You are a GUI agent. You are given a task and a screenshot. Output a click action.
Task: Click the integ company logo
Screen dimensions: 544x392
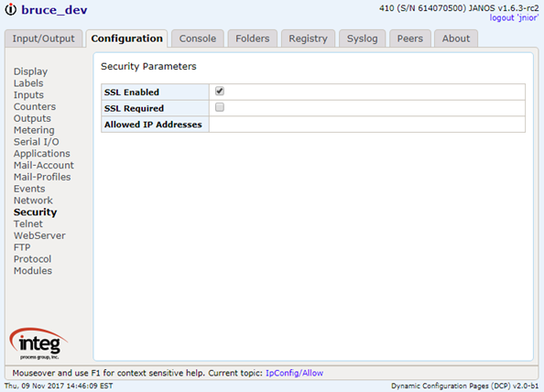tap(38, 343)
